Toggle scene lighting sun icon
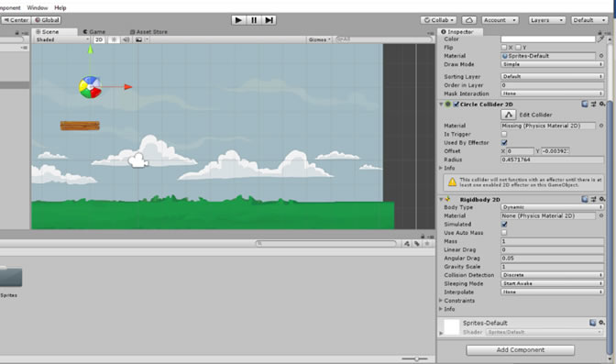 [x=114, y=39]
